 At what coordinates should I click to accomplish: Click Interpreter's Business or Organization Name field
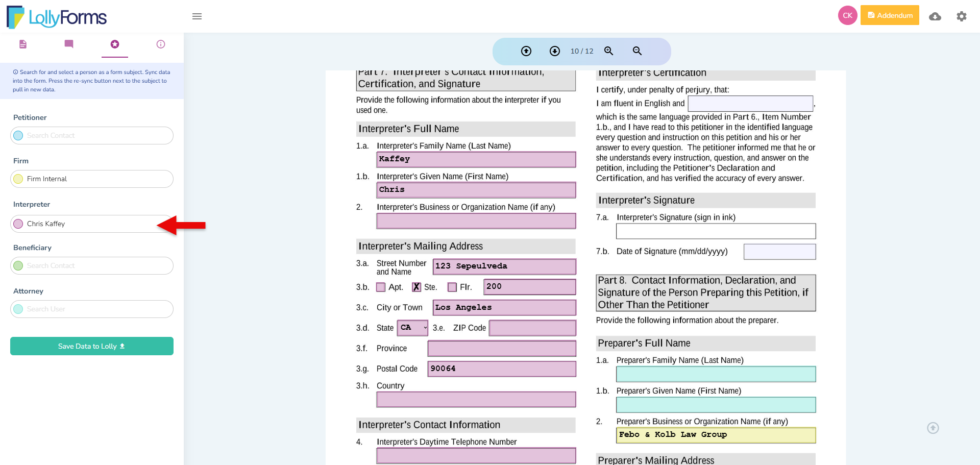[x=476, y=221]
